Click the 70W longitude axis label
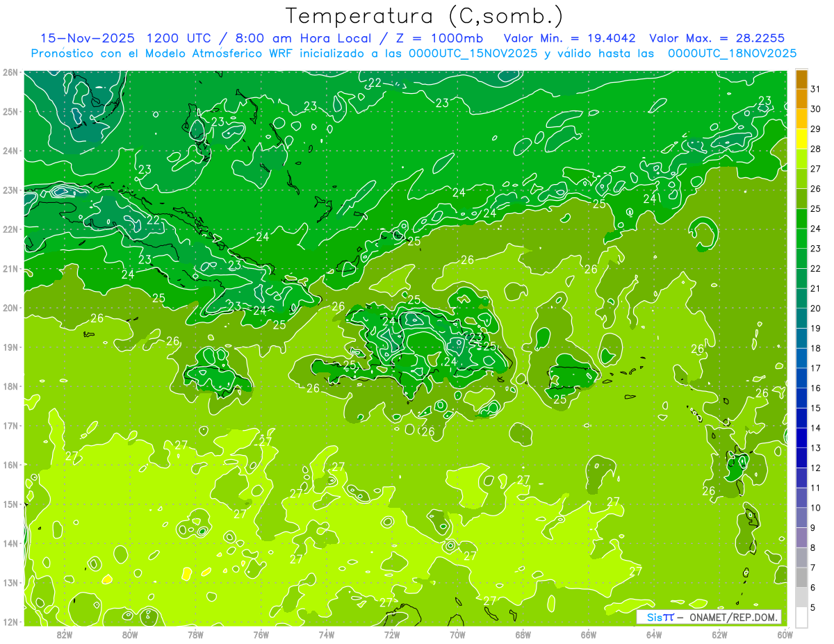The width and height of the screenshot is (834, 644). (457, 634)
